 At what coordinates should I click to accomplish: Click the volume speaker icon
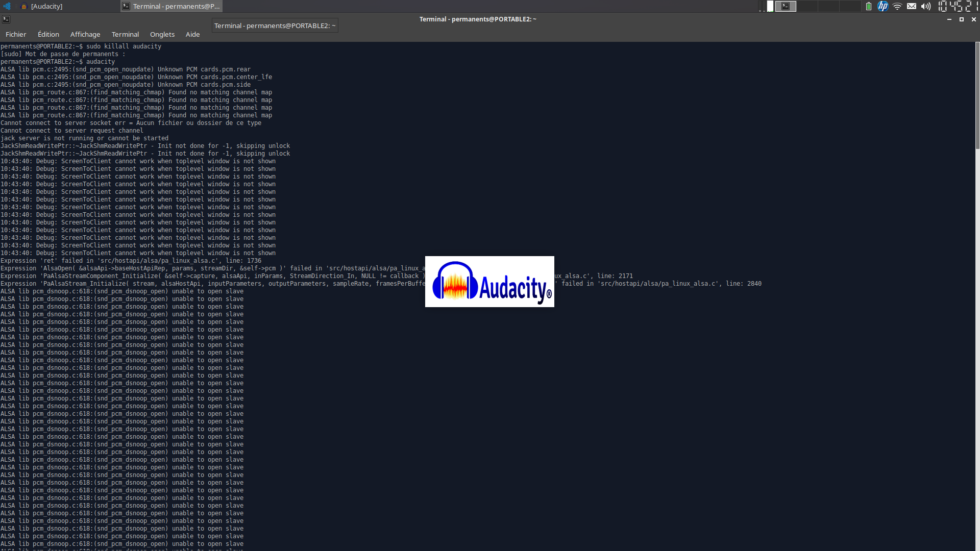click(925, 6)
